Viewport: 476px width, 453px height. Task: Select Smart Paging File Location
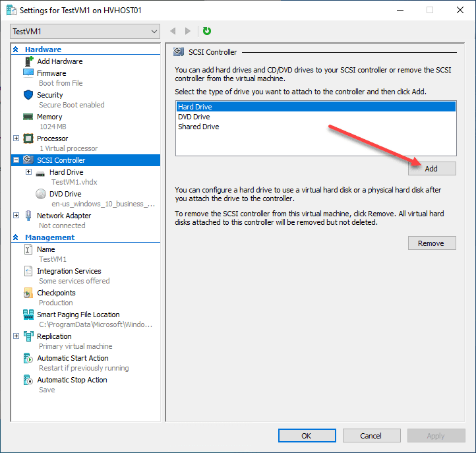tap(78, 315)
